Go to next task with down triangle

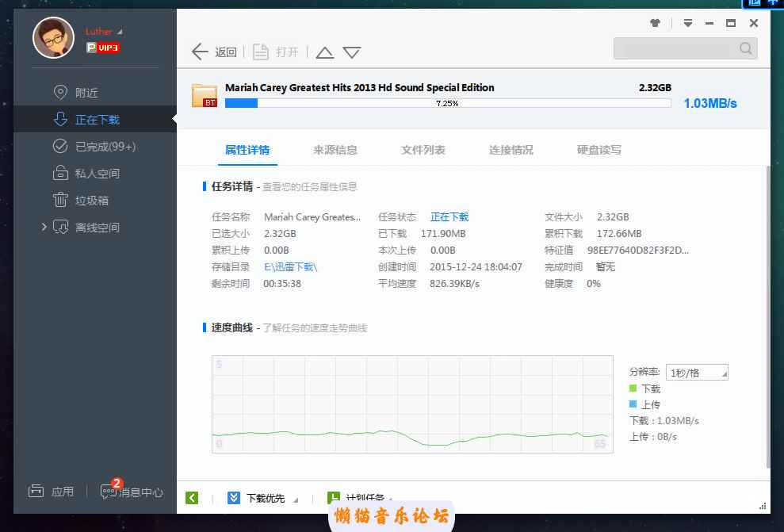[352, 52]
